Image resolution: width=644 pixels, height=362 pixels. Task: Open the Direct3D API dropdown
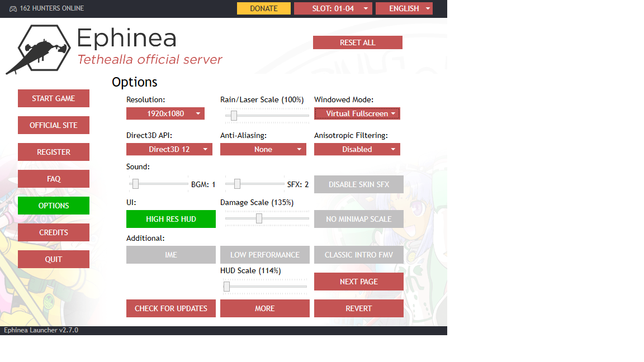pyautogui.click(x=169, y=149)
